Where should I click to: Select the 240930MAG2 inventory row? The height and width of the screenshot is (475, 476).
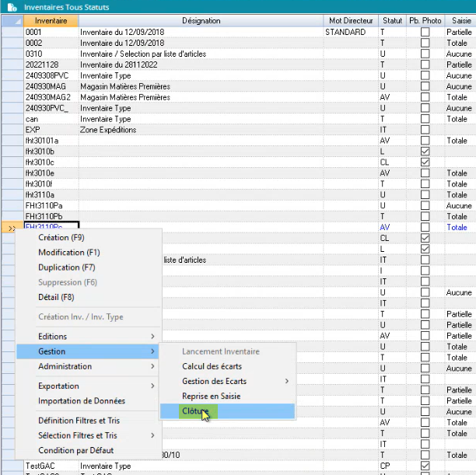51,97
